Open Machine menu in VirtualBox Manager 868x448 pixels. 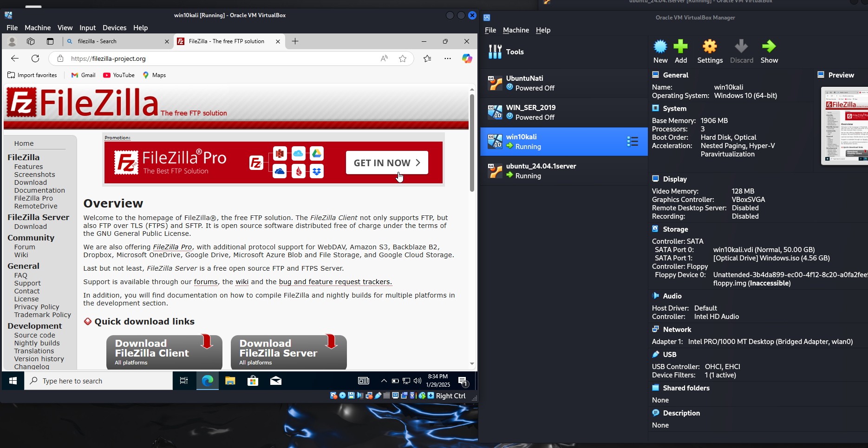tap(516, 30)
